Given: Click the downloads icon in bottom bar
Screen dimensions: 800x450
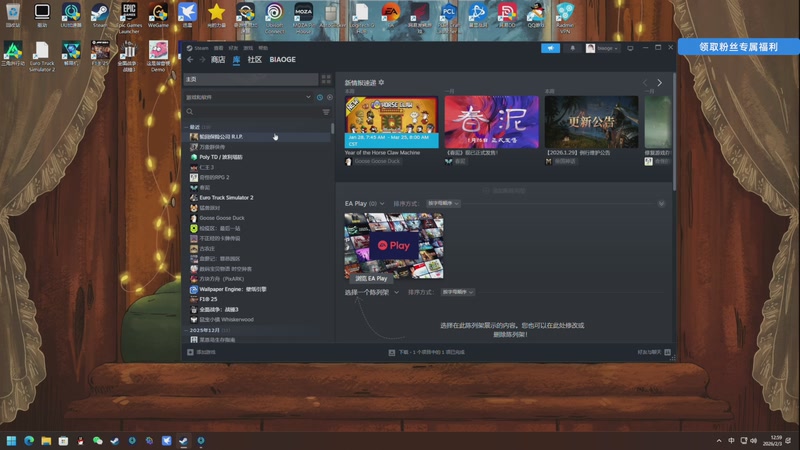Looking at the screenshot, I should pos(392,353).
